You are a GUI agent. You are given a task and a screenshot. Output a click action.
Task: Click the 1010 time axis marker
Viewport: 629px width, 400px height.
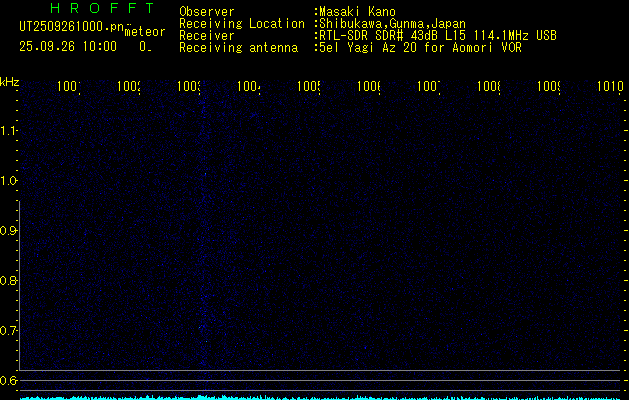tap(610, 87)
